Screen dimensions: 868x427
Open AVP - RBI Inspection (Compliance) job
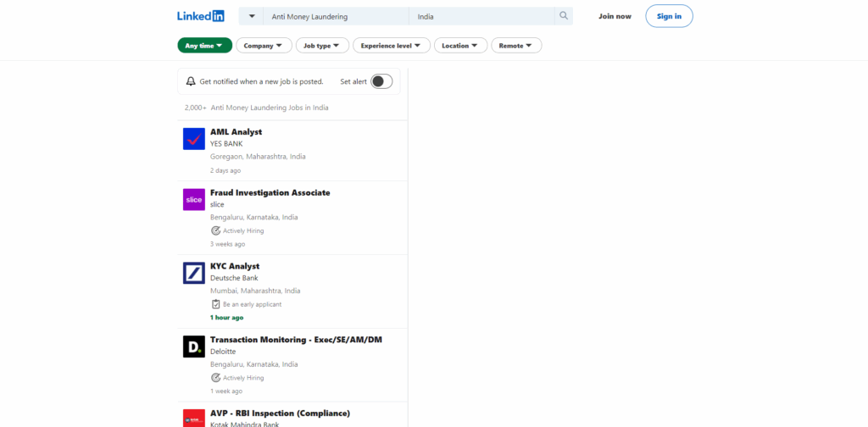(x=280, y=413)
